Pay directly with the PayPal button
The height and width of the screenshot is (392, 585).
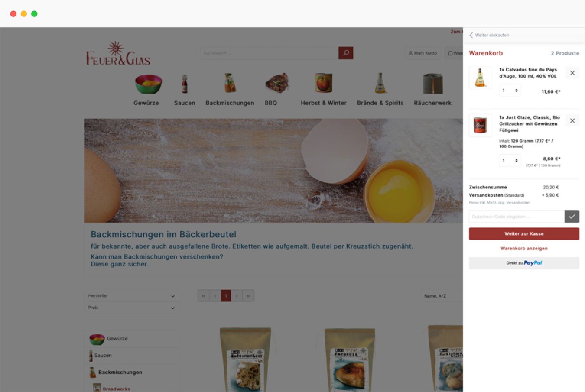coord(524,263)
